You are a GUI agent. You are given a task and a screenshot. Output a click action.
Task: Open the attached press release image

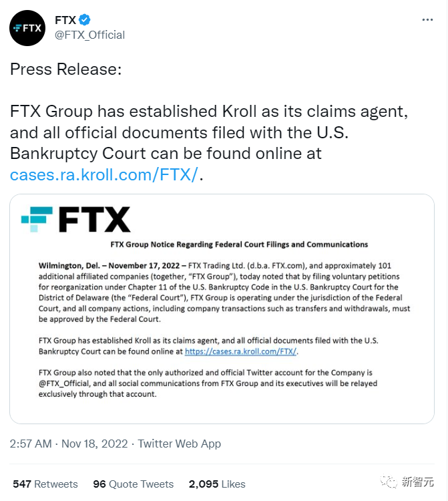(222, 309)
